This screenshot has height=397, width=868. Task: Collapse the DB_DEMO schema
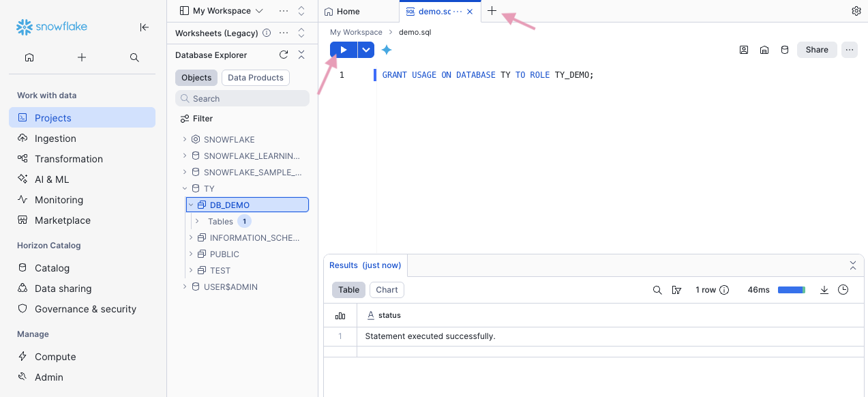tap(192, 205)
